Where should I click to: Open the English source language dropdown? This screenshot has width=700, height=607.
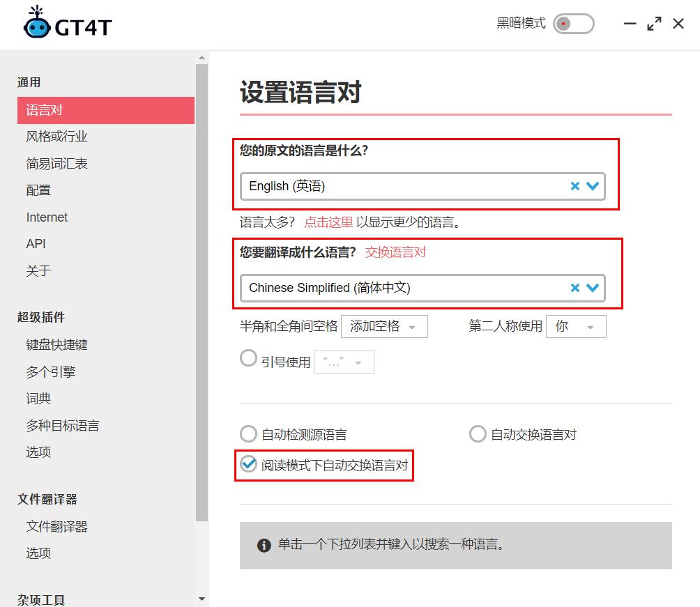pyautogui.click(x=592, y=187)
